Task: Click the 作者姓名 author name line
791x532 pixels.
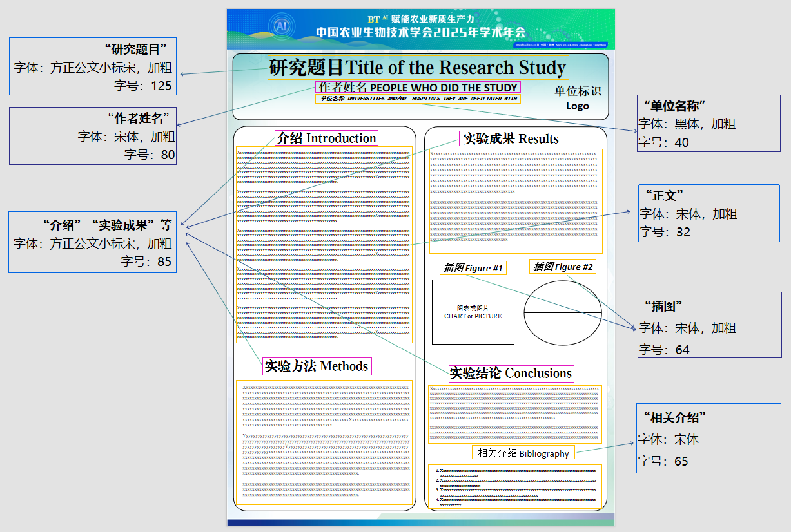Action: pos(418,88)
